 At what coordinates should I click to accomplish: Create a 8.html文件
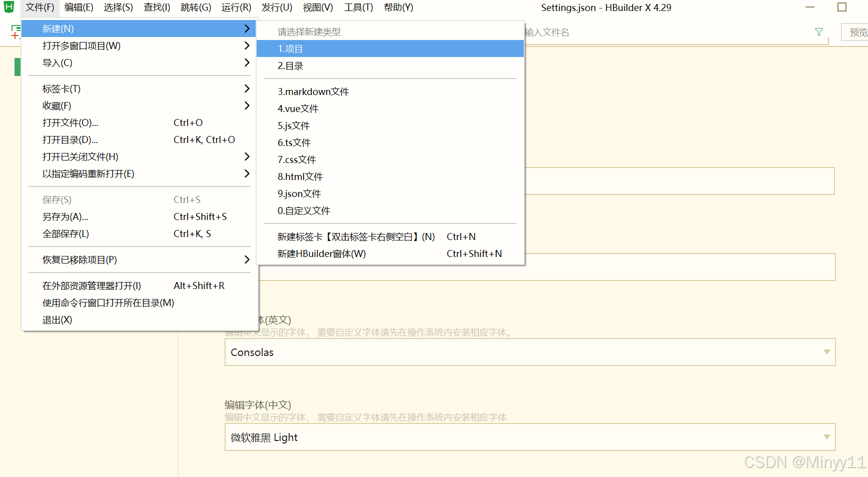390,177
